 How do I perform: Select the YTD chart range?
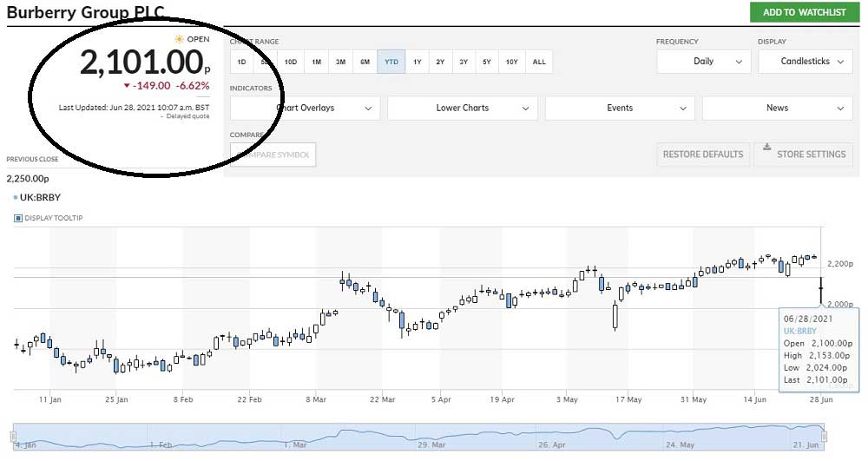click(x=391, y=62)
